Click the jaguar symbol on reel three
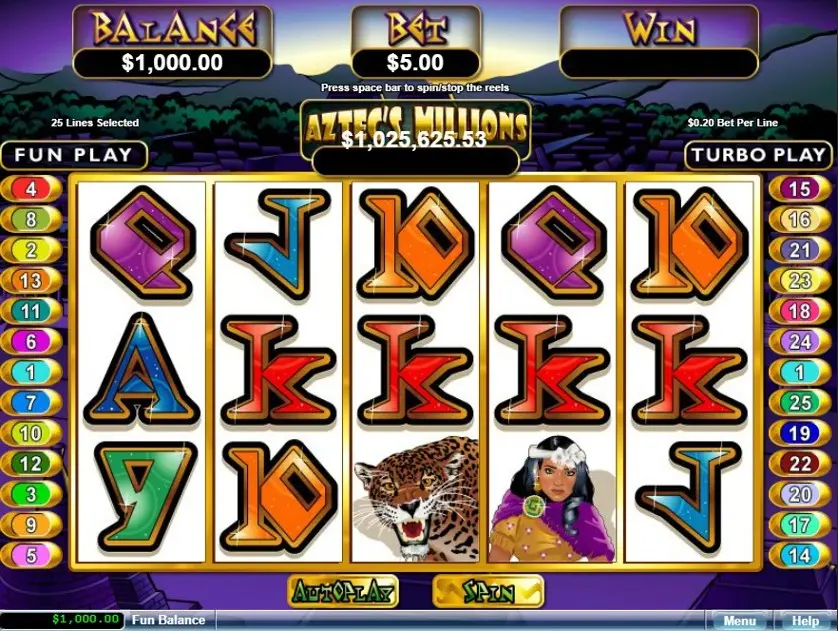 pyautogui.click(x=415, y=499)
